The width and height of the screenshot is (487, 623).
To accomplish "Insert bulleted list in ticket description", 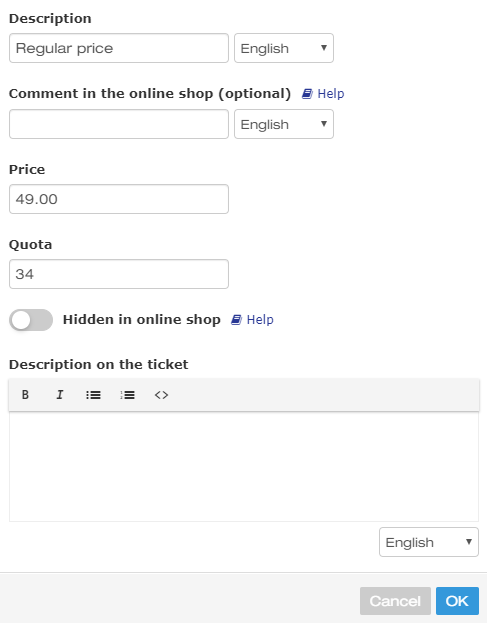I will 93,395.
